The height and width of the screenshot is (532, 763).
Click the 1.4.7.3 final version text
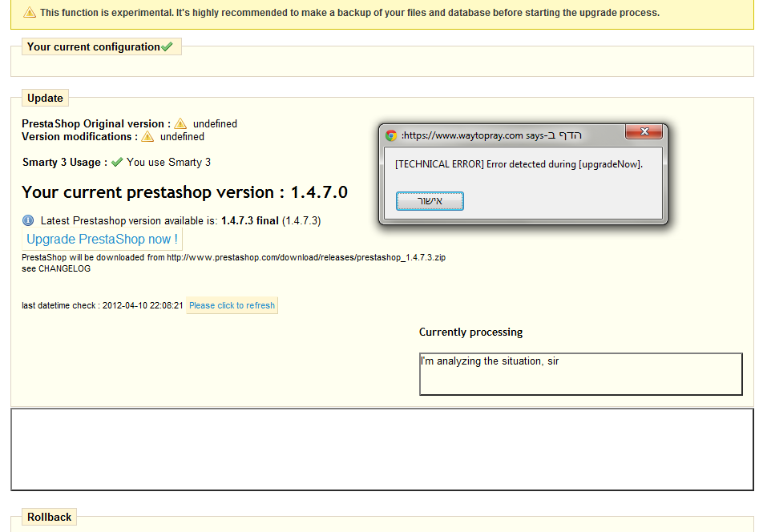(x=249, y=221)
